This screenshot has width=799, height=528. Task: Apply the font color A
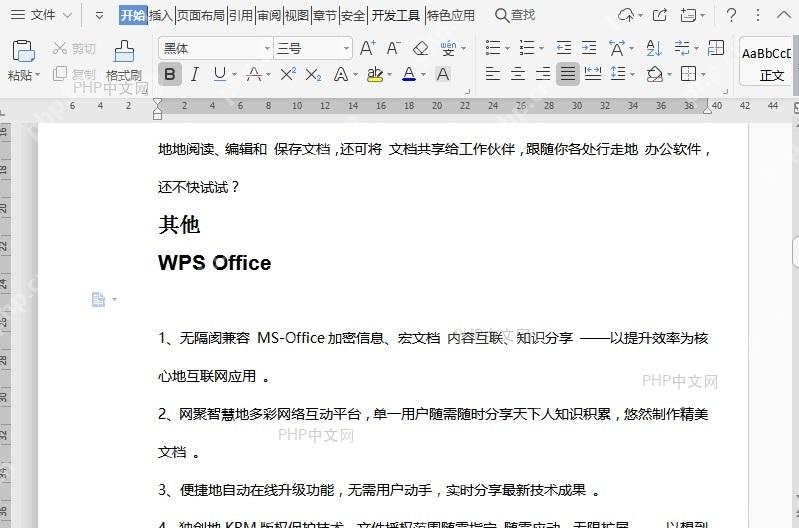409,74
